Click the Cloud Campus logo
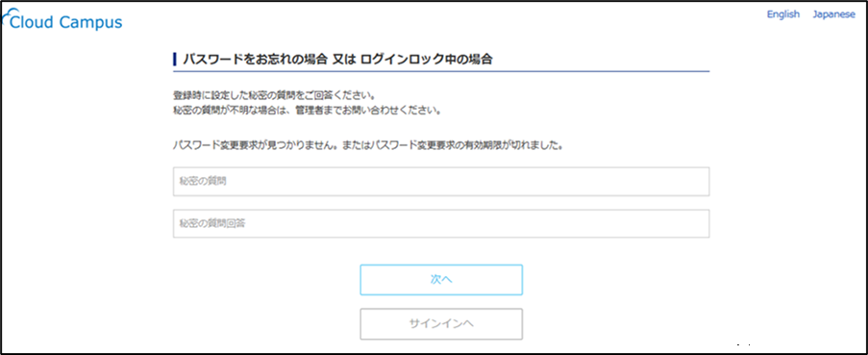This screenshot has width=868, height=355. (x=62, y=21)
